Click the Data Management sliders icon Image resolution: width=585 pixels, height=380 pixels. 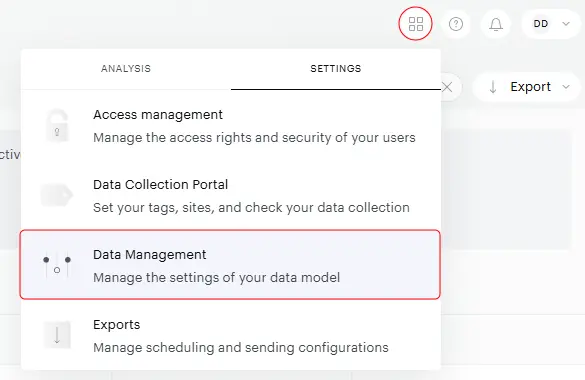click(57, 264)
